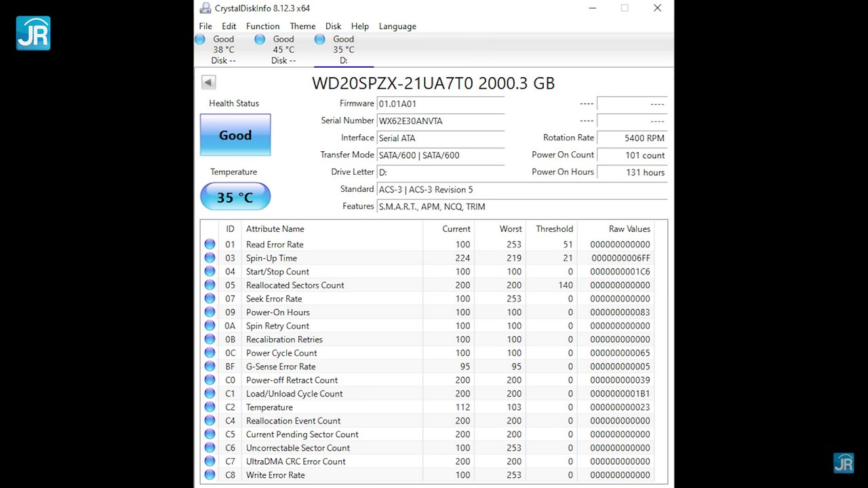
Task: Click the Serial Number field
Action: 440,121
